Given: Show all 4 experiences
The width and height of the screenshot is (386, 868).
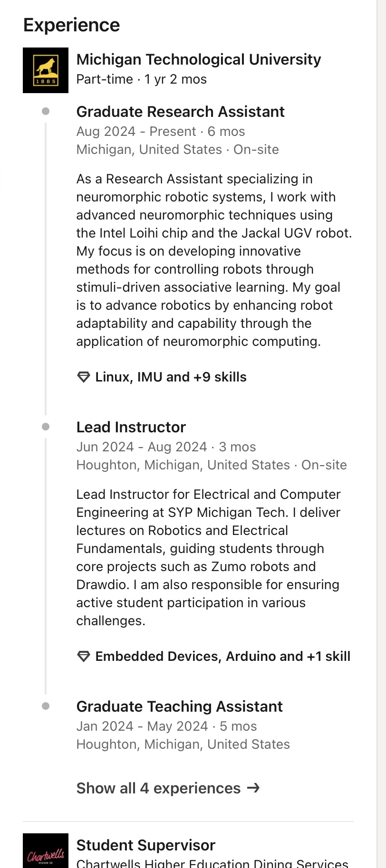Looking at the screenshot, I should tap(159, 788).
